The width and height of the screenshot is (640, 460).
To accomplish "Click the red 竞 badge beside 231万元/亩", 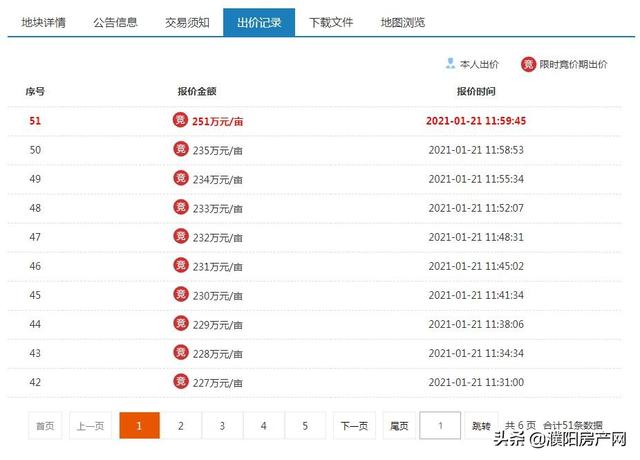I will pyautogui.click(x=180, y=264).
